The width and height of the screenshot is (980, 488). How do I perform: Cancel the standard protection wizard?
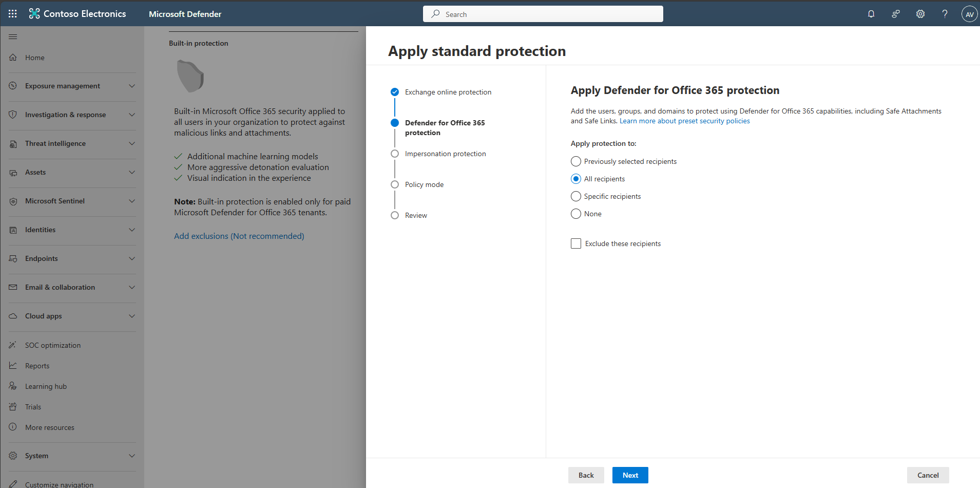coord(928,475)
